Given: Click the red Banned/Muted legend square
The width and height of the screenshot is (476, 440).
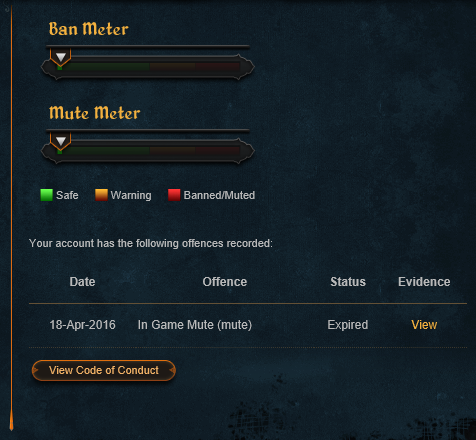Looking at the screenshot, I should (174, 195).
